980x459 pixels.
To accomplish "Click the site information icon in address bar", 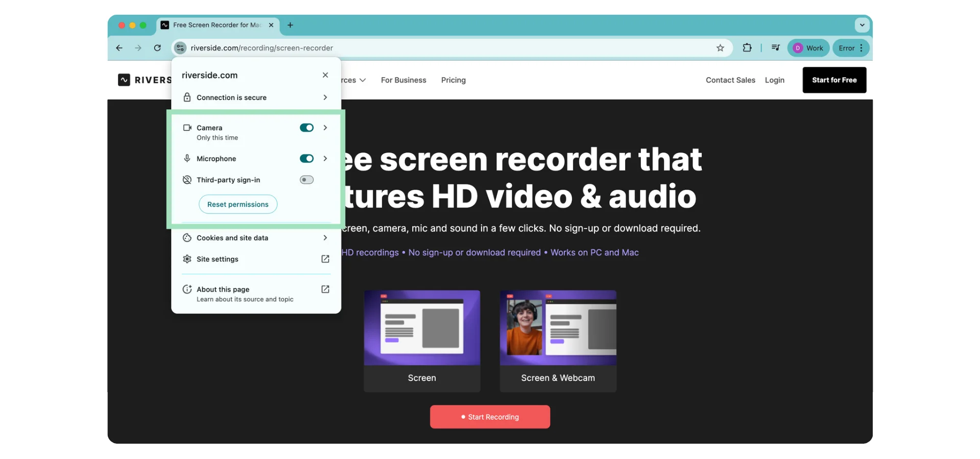I will (180, 48).
